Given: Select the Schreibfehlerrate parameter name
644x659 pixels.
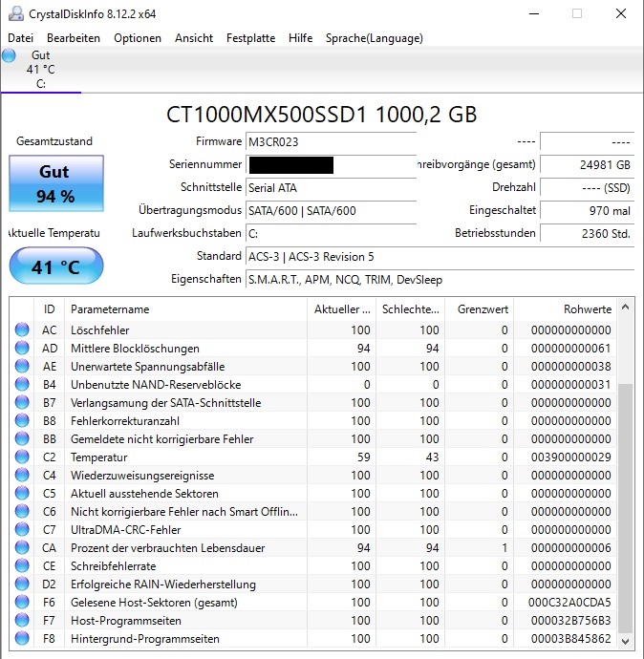Looking at the screenshot, I should pyautogui.click(x=113, y=566).
